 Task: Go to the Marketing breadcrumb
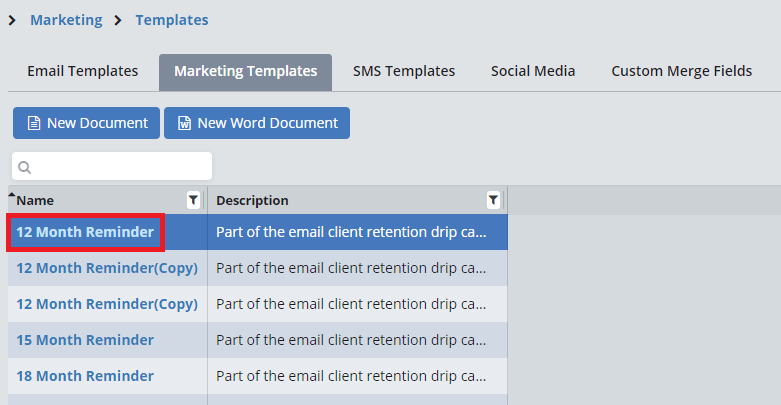pyautogui.click(x=66, y=20)
